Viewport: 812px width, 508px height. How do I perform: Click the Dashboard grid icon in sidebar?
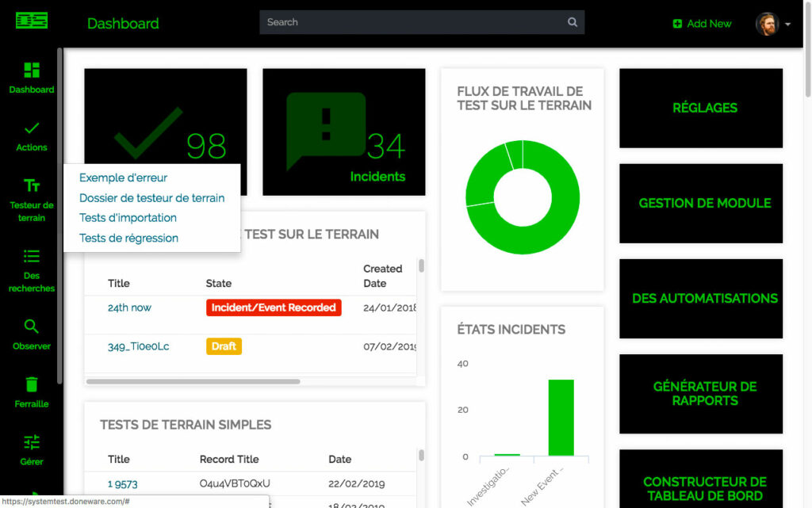[32, 71]
